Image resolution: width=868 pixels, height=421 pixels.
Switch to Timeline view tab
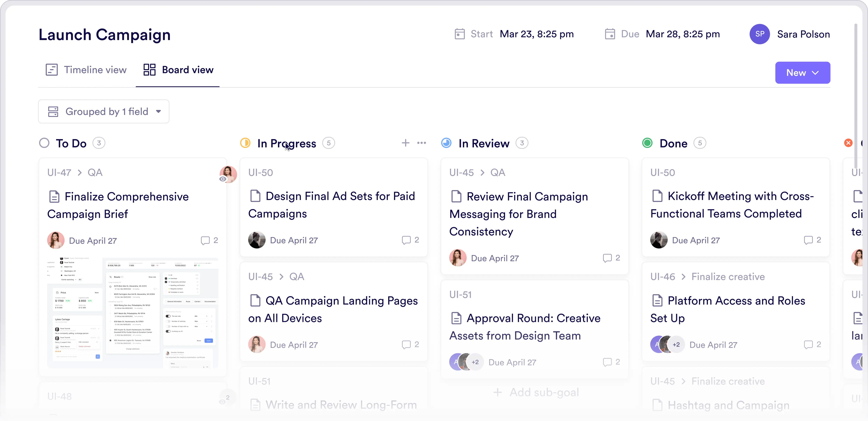click(x=86, y=70)
